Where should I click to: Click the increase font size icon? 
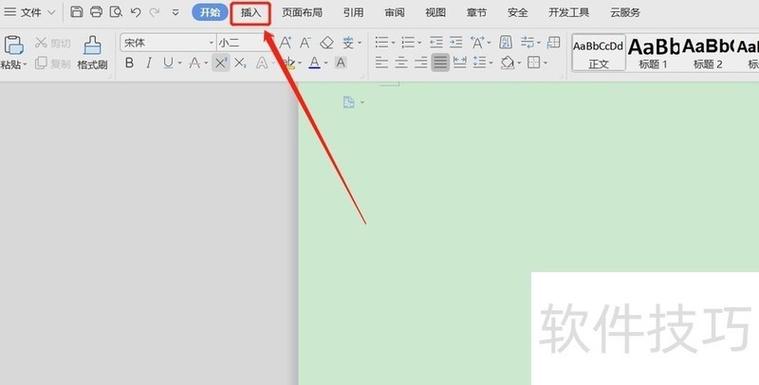click(286, 43)
